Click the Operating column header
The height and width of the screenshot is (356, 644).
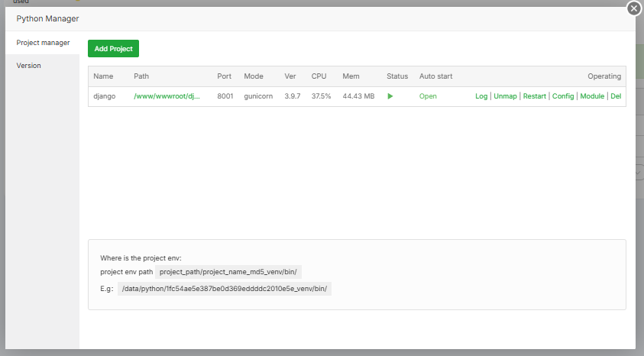coord(604,76)
